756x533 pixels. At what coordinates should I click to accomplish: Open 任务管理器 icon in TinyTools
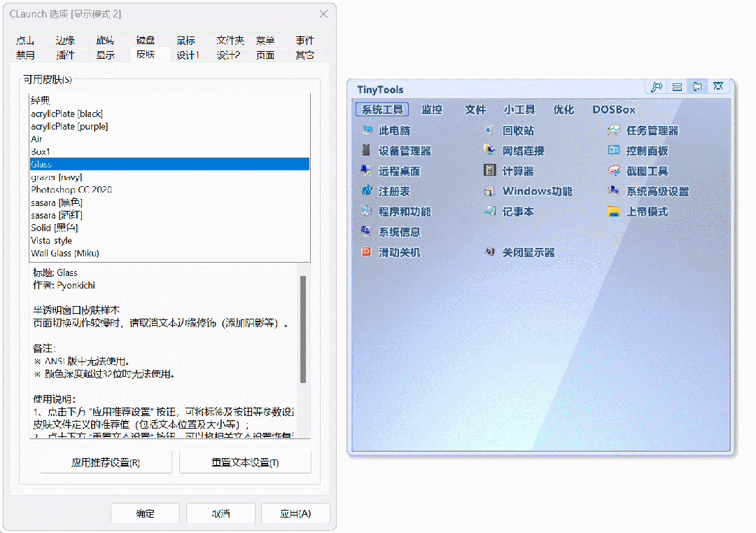pyautogui.click(x=614, y=130)
